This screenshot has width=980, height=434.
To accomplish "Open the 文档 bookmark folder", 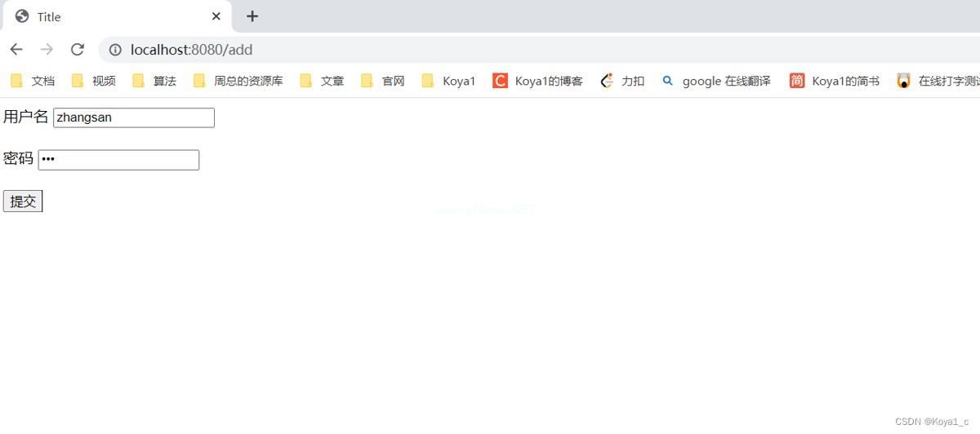I will pyautogui.click(x=33, y=81).
